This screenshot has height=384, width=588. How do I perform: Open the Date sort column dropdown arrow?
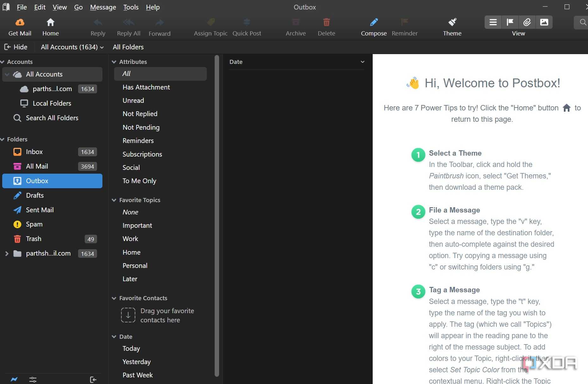[x=363, y=62]
